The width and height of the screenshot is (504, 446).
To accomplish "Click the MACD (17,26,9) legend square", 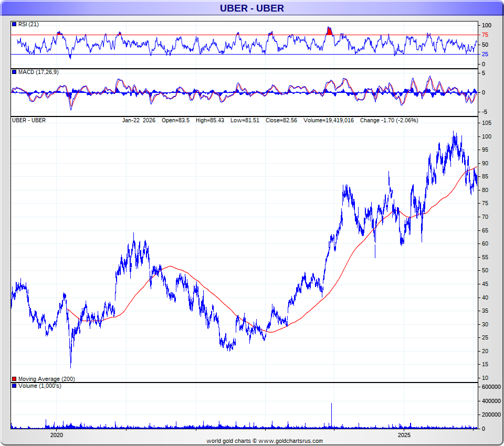I will [x=14, y=72].
